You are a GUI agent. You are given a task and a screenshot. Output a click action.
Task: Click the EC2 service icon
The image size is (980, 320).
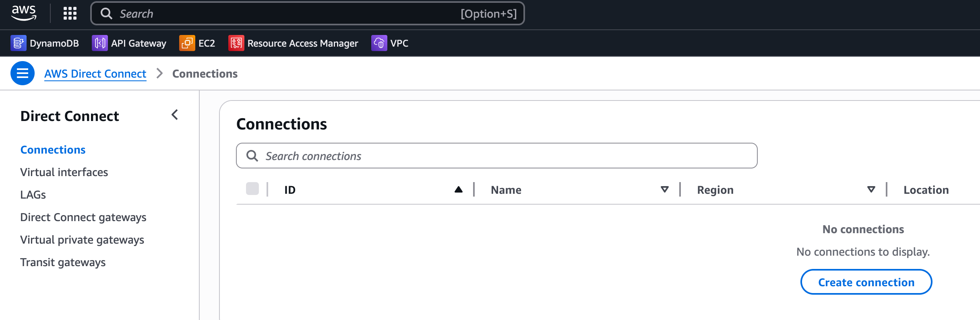pos(187,43)
